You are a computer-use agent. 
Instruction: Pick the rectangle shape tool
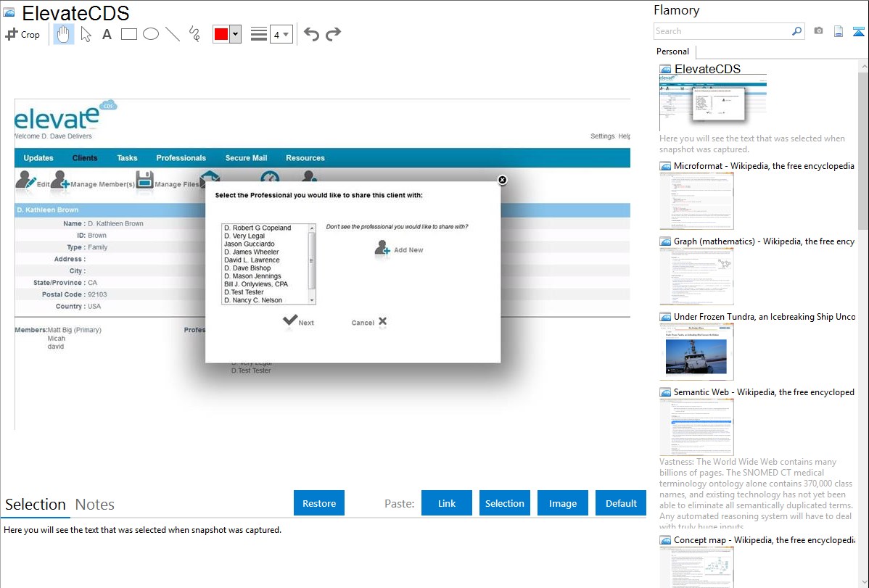tap(128, 34)
